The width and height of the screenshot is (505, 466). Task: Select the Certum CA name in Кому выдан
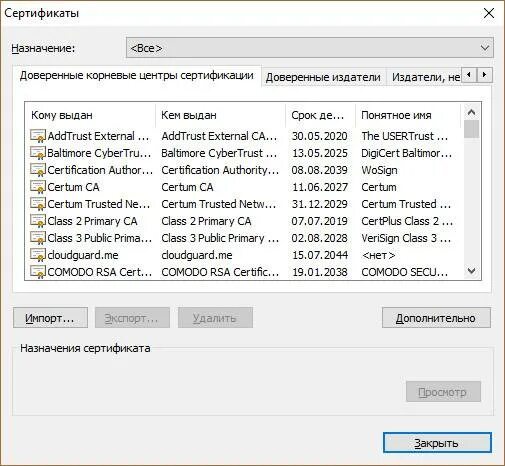[73, 187]
